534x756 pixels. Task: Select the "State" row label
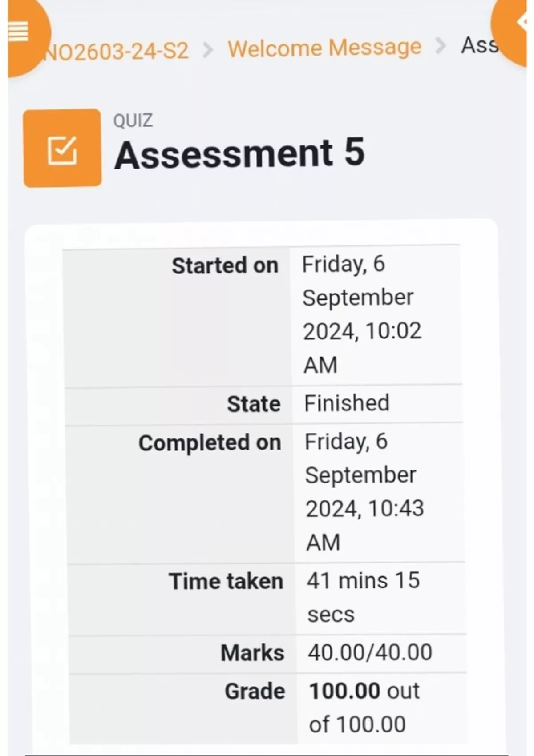pos(254,404)
